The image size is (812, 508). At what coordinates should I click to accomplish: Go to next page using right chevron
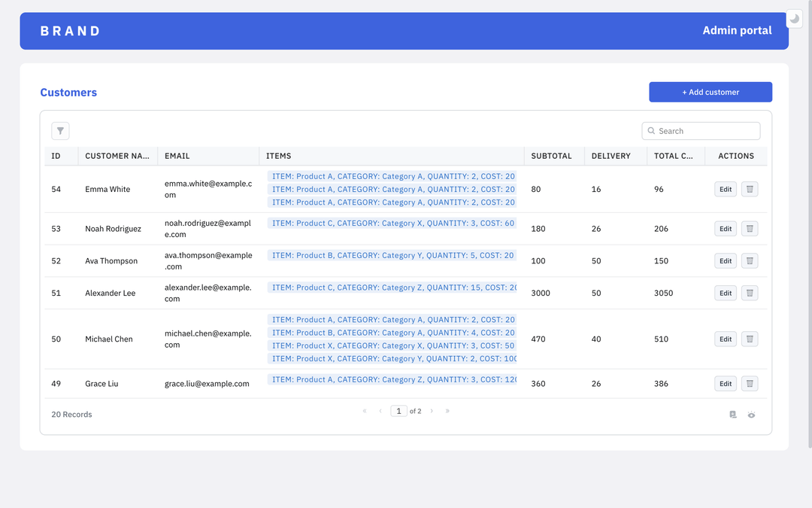432,411
